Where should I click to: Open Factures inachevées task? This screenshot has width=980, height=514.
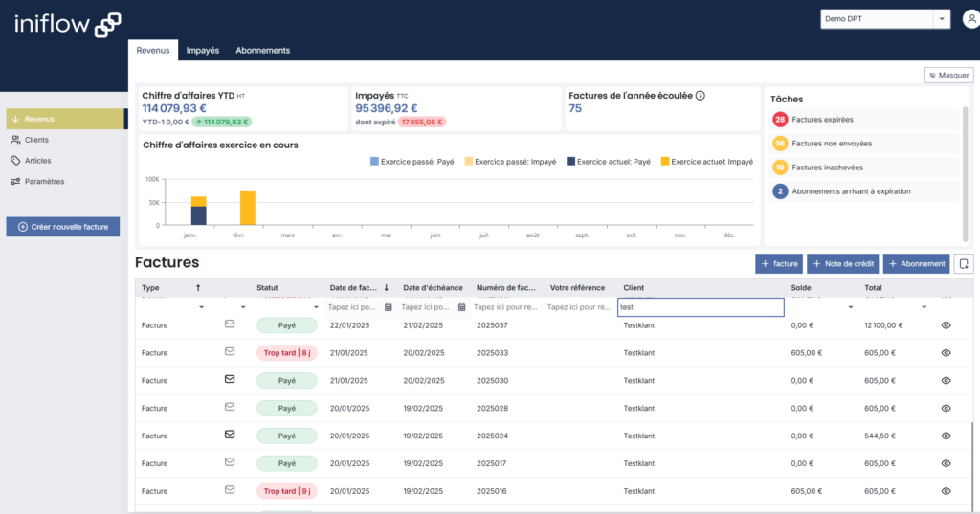click(x=865, y=168)
